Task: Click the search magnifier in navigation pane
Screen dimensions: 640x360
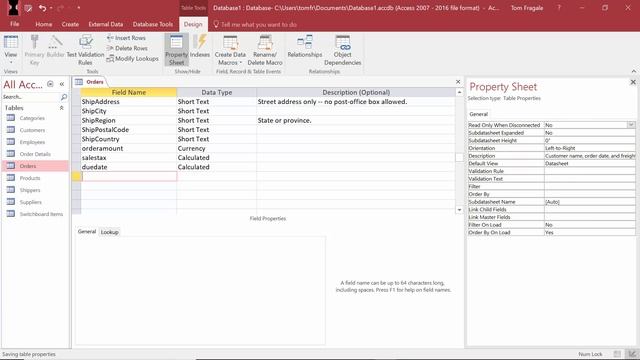Action: tap(64, 97)
